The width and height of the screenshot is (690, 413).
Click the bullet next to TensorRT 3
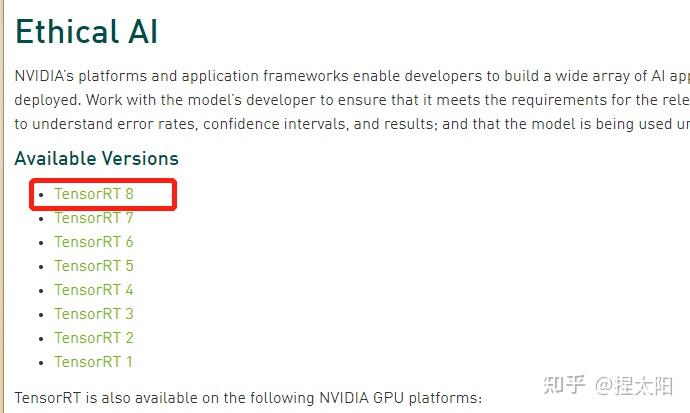pos(40,315)
